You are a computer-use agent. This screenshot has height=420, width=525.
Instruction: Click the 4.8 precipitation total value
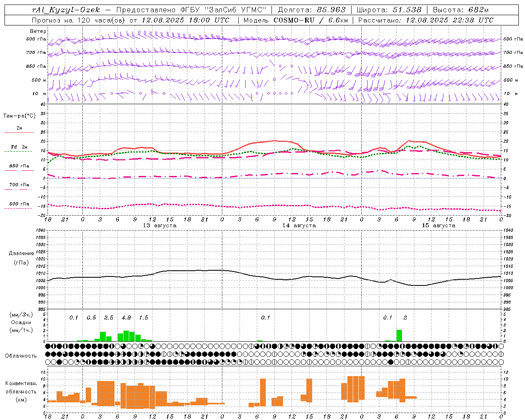click(x=126, y=318)
